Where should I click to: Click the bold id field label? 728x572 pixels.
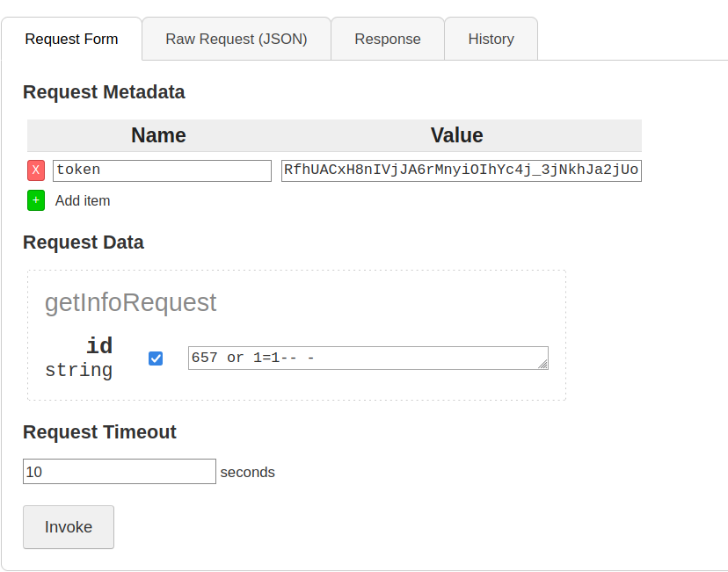[x=99, y=346]
